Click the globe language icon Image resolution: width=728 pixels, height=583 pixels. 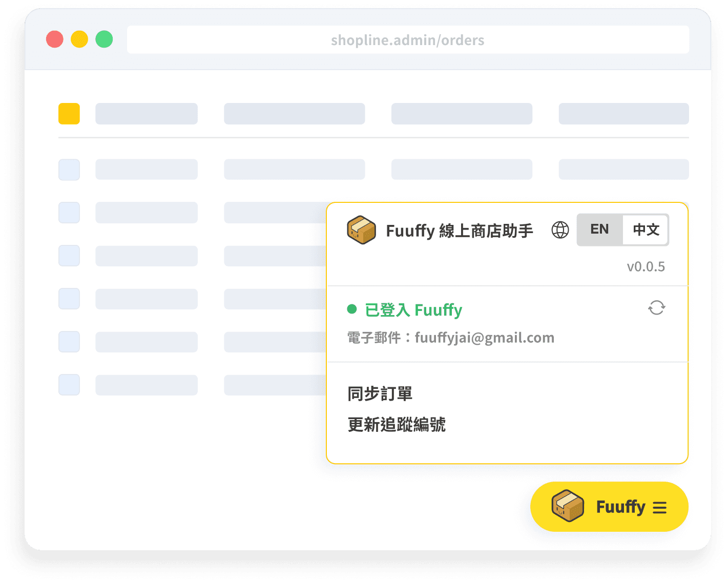pos(560,230)
